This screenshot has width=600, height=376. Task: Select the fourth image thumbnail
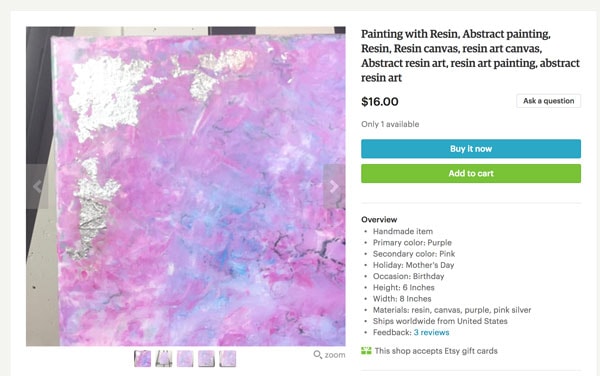pos(206,359)
